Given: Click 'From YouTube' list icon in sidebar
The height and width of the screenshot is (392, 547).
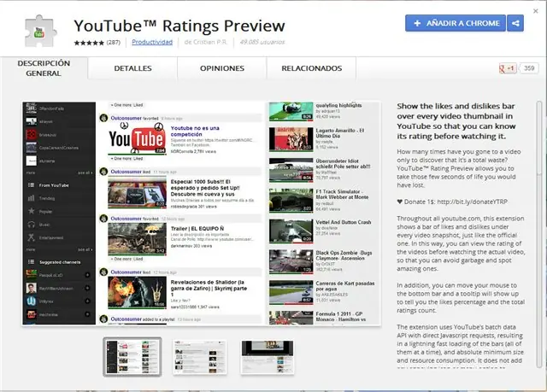Looking at the screenshot, I should (31, 185).
